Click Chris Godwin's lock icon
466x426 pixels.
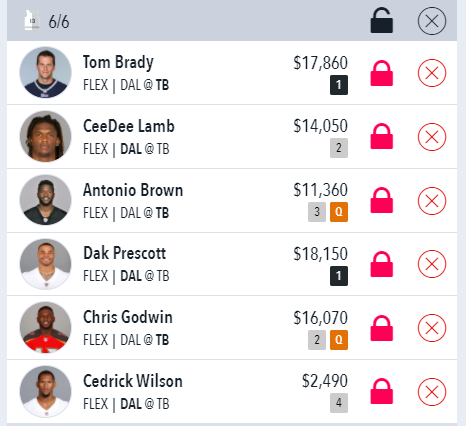click(x=382, y=328)
